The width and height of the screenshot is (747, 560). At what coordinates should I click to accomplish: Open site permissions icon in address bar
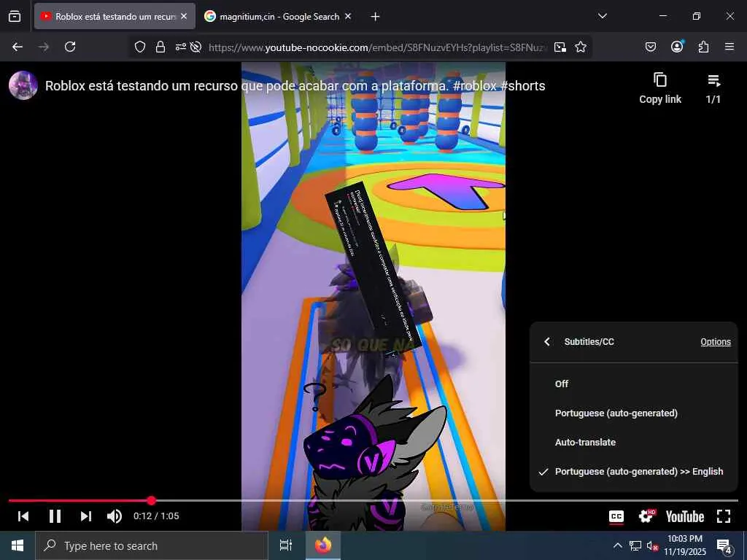[181, 47]
